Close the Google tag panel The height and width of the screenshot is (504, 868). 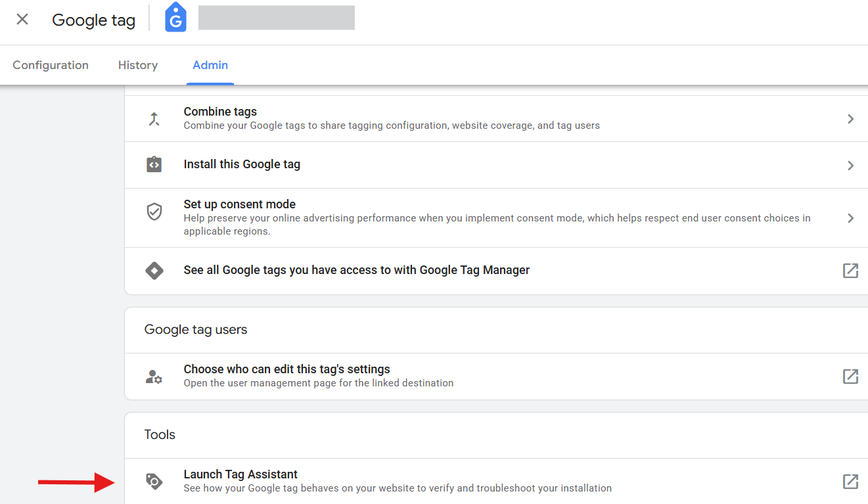pos(22,20)
